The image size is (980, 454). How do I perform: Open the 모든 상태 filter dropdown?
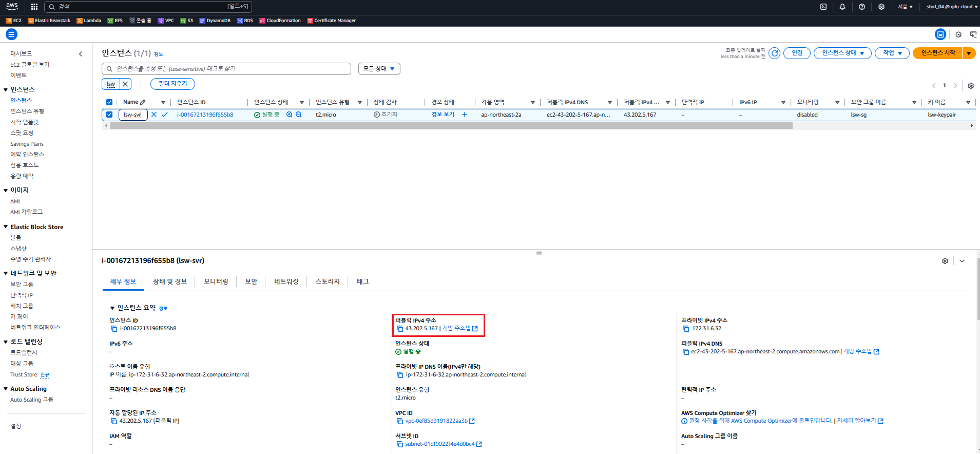click(x=379, y=69)
